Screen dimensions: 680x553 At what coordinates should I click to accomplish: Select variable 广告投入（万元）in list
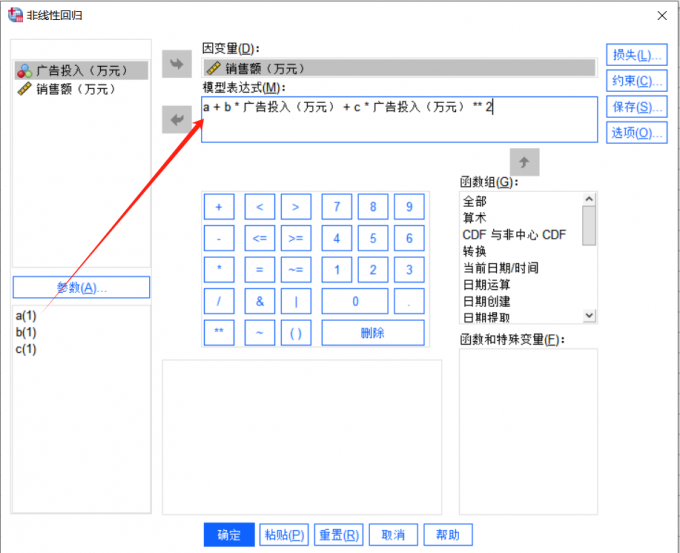[x=82, y=70]
